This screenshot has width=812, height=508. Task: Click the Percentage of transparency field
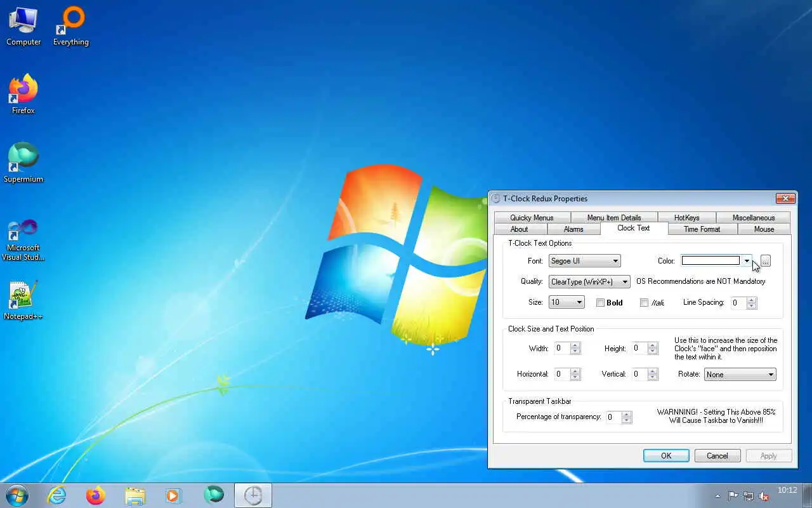click(x=614, y=418)
